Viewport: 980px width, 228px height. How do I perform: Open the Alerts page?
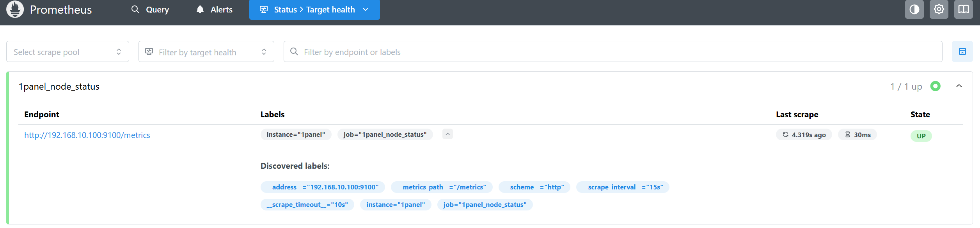click(214, 10)
